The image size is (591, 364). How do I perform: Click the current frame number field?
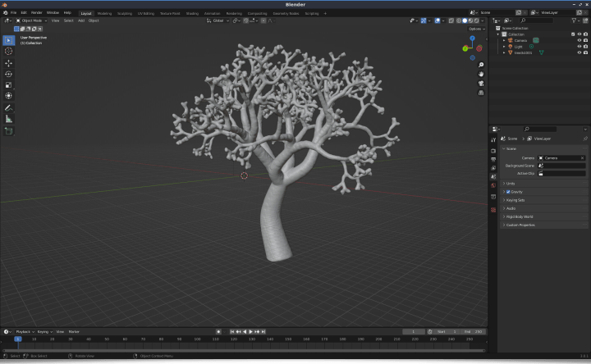(414, 332)
